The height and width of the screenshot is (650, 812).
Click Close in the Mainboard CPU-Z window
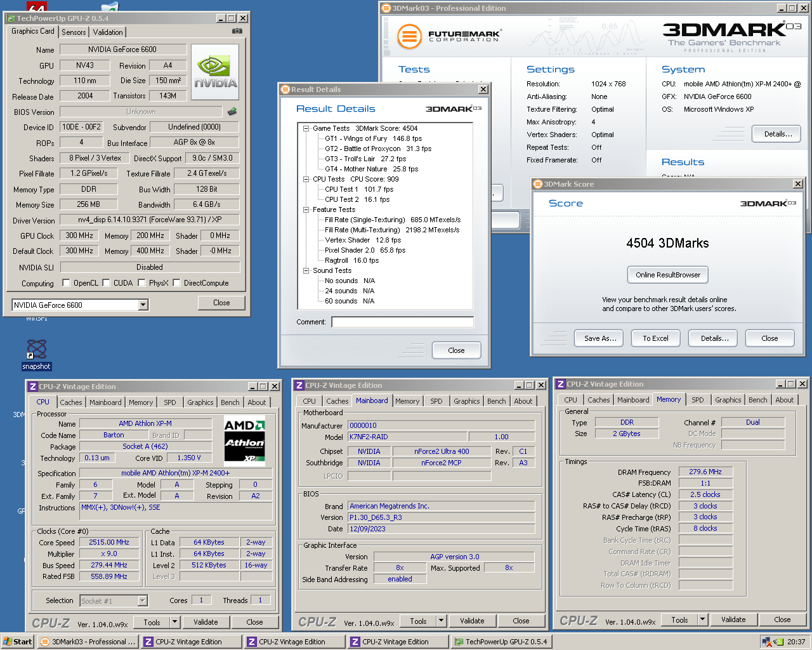[x=521, y=621]
